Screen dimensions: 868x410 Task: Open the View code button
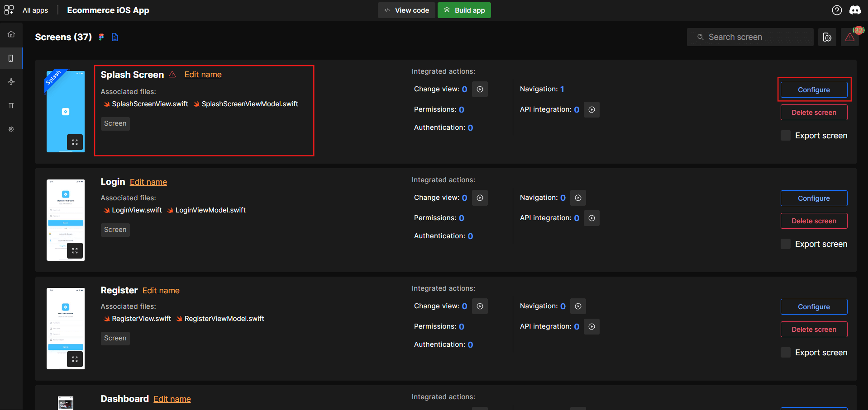tap(406, 10)
